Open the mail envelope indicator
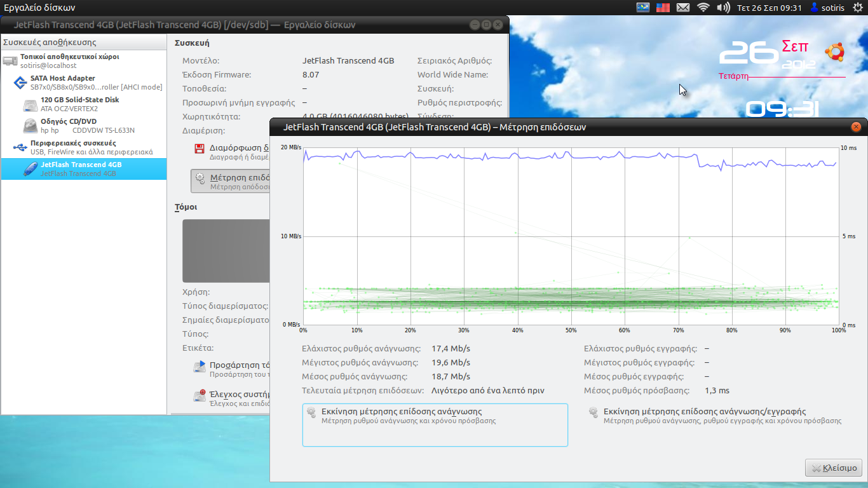This screenshot has height=488, width=868. tap(683, 8)
